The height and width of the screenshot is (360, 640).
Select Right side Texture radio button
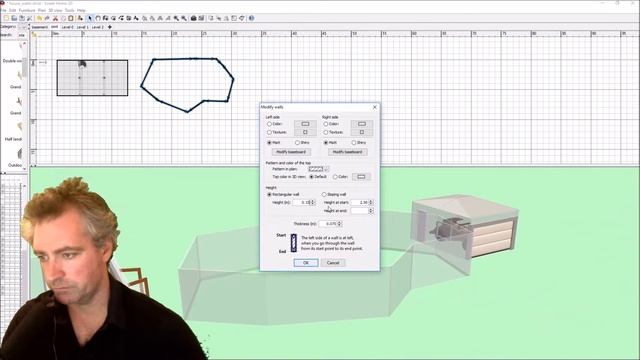click(x=326, y=132)
